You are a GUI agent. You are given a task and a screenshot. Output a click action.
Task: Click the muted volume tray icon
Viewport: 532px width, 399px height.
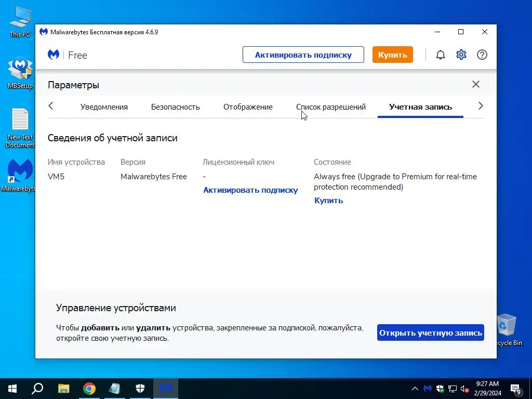coord(465,389)
